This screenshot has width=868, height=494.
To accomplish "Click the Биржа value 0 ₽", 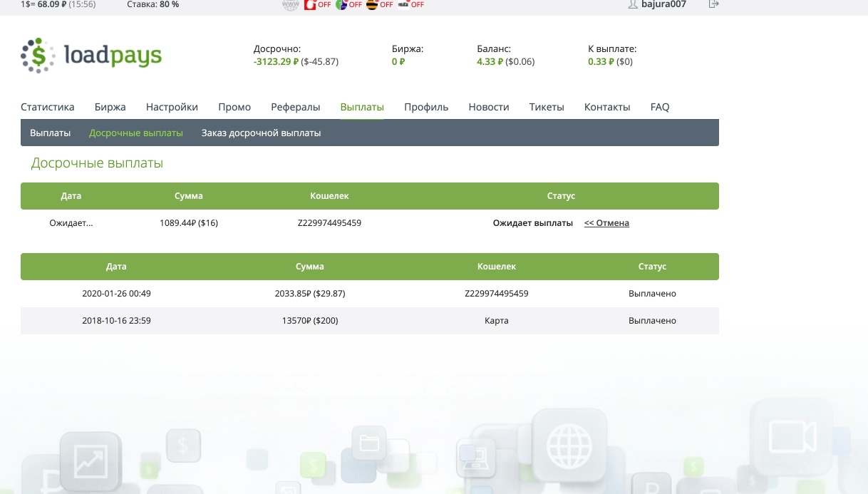I will (398, 62).
